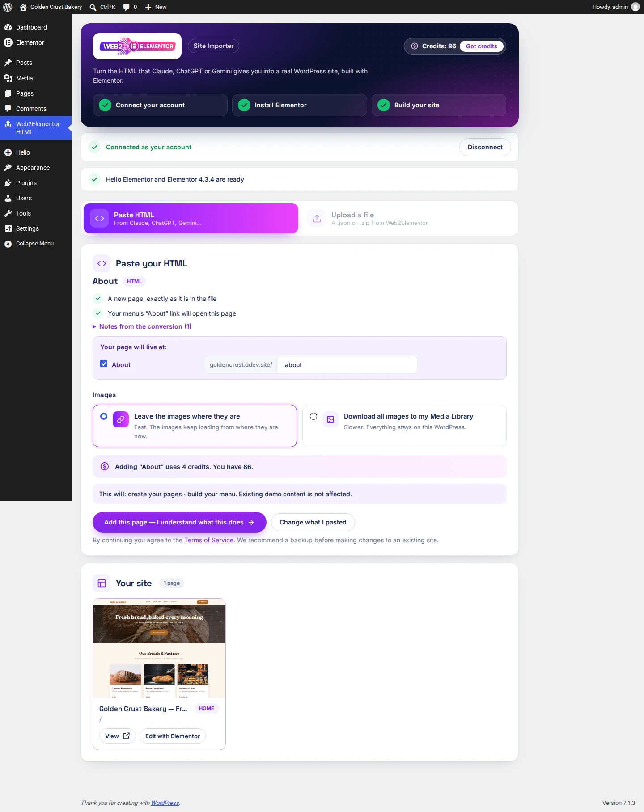Switch to the Paste HTML tab

point(191,218)
